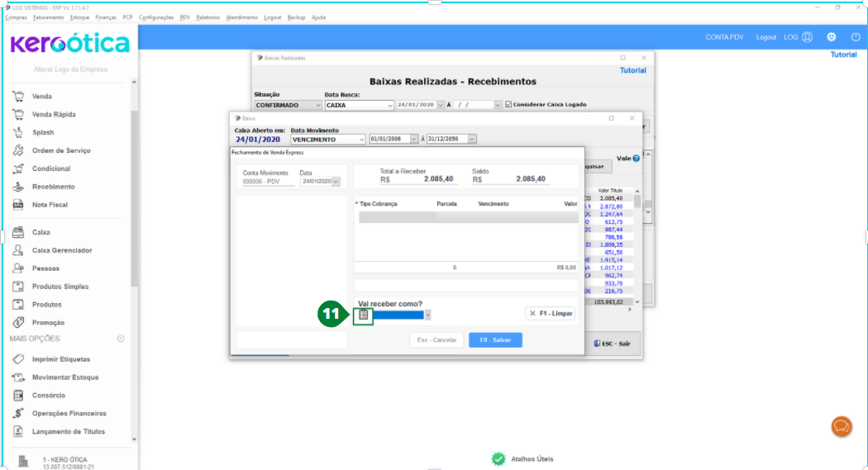The image size is (868, 470).
Task: Open Venda from the sidebar
Action: (x=41, y=96)
